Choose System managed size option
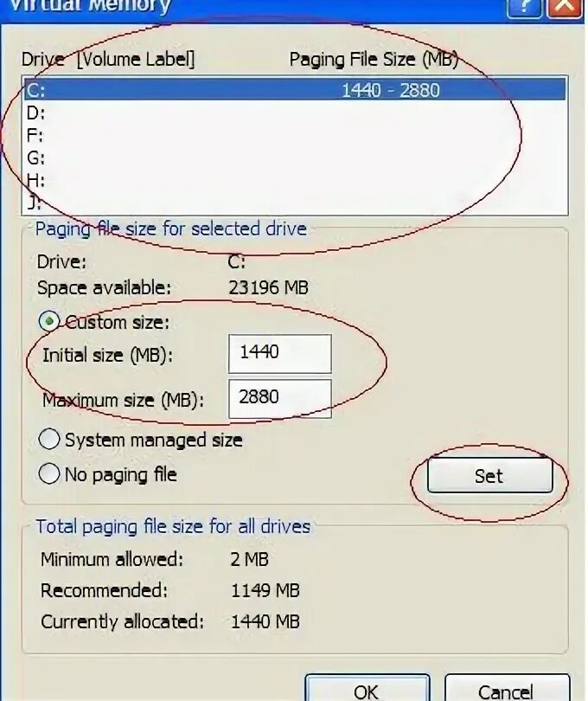 49,440
